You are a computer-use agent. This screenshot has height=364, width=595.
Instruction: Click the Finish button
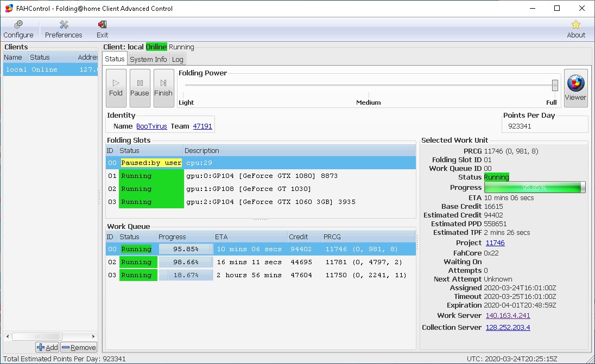pyautogui.click(x=163, y=88)
